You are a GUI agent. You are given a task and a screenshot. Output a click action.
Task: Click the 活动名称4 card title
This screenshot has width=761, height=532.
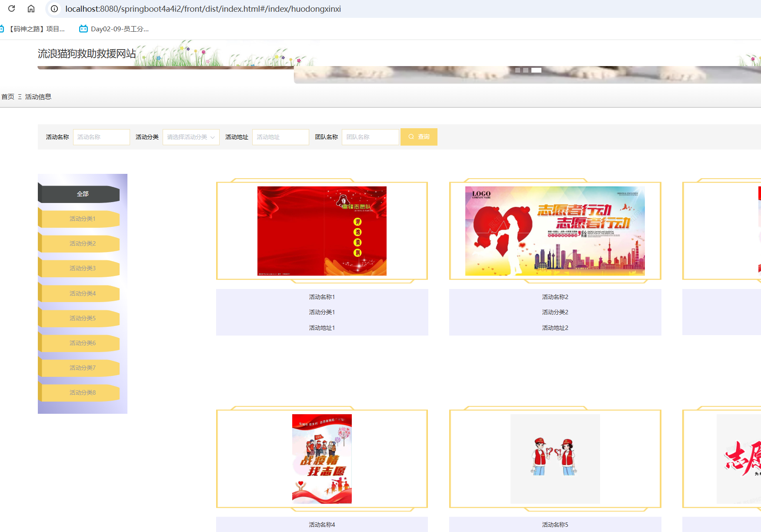pyautogui.click(x=322, y=525)
